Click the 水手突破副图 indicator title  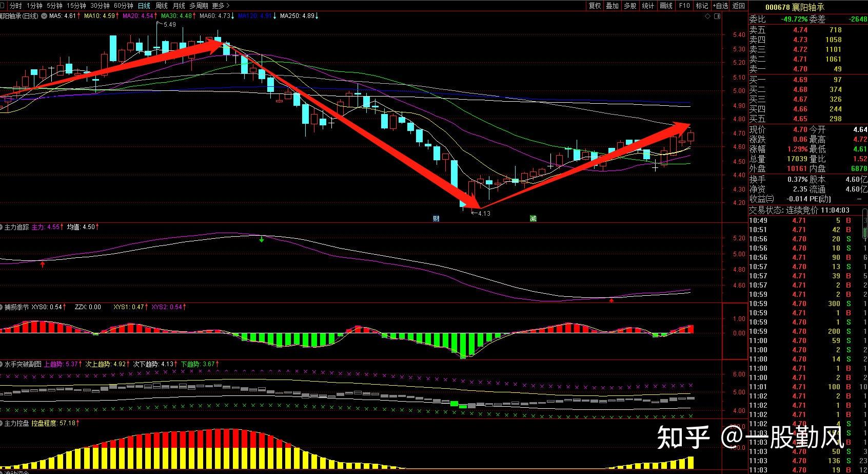click(x=23, y=364)
